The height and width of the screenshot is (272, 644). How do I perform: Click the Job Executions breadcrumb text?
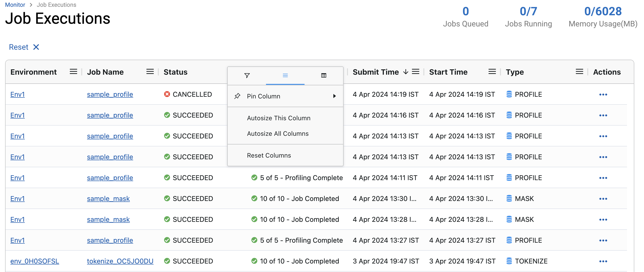click(x=56, y=5)
